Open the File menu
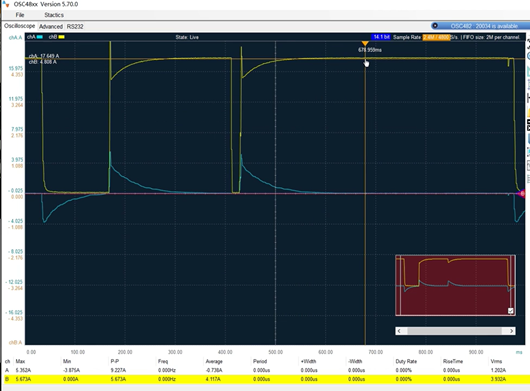The height and width of the screenshot is (391, 530). point(20,15)
